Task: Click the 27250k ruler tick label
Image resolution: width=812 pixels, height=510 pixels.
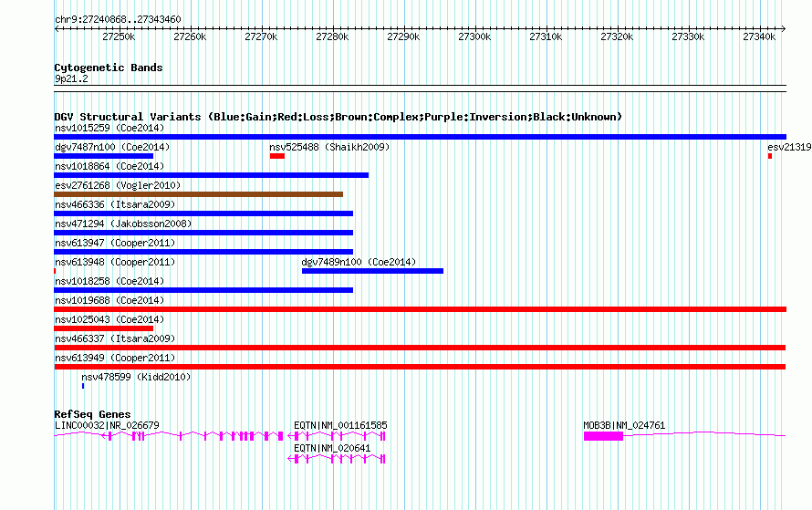Action: 119,36
